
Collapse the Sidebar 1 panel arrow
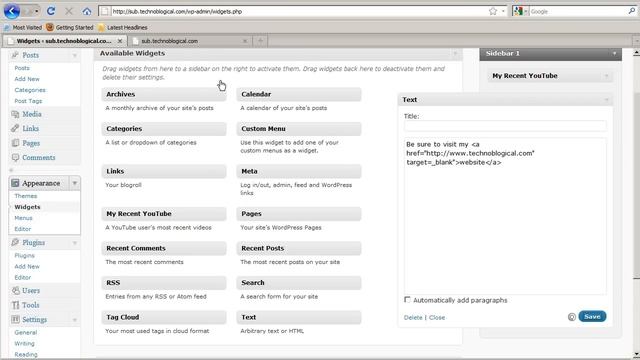click(614, 53)
